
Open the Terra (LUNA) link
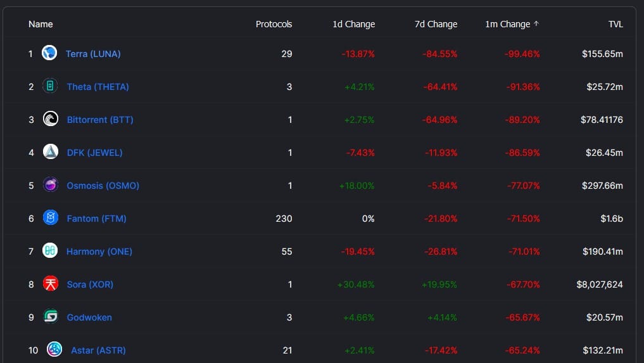tap(93, 54)
